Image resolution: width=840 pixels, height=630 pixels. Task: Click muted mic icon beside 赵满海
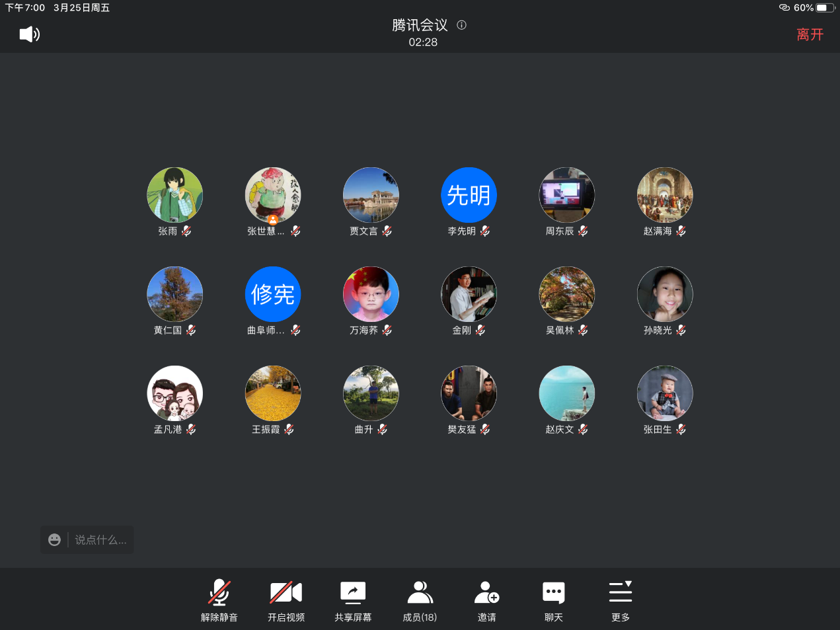click(x=681, y=231)
